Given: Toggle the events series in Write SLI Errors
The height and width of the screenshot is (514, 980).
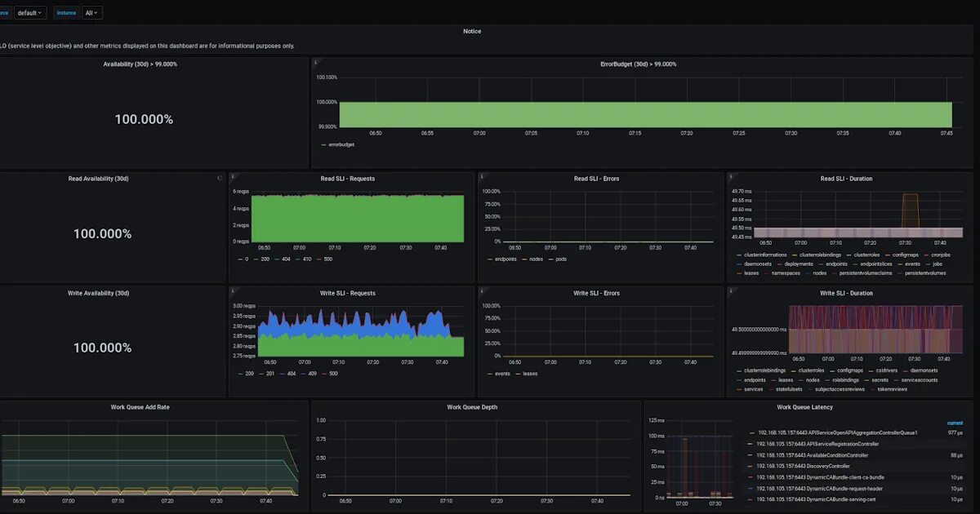Looking at the screenshot, I should (503, 373).
